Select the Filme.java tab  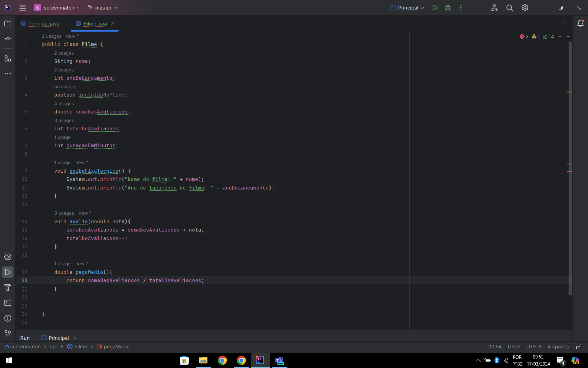click(95, 24)
